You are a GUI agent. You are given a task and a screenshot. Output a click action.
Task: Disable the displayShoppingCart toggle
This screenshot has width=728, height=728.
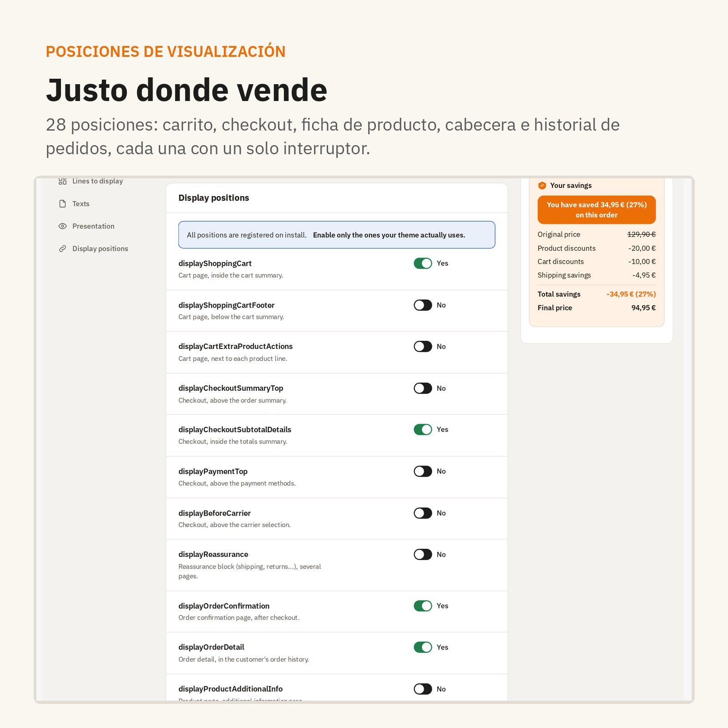pos(423,263)
